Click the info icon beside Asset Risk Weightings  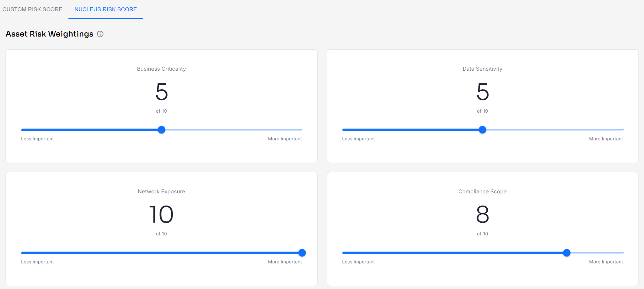pos(100,34)
